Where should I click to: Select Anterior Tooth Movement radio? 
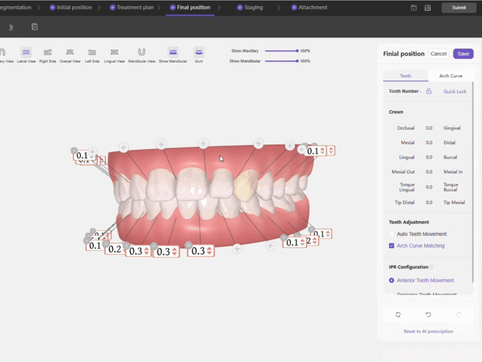[392, 280]
